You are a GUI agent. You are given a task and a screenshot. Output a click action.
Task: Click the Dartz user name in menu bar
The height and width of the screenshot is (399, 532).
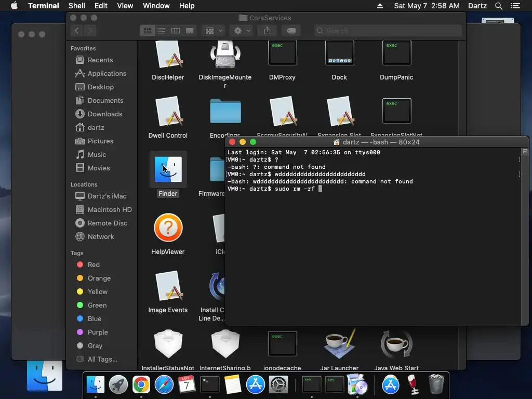click(x=477, y=6)
